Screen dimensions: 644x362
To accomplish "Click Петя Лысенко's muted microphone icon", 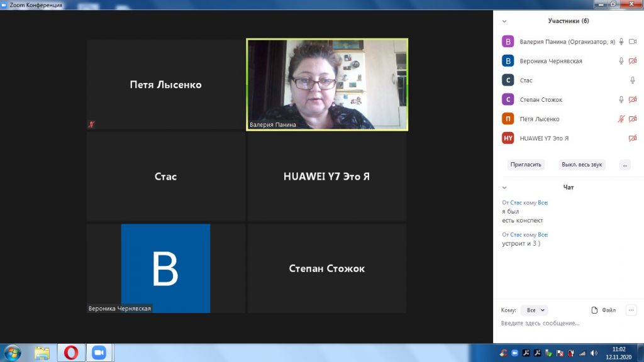I will pyautogui.click(x=621, y=119).
